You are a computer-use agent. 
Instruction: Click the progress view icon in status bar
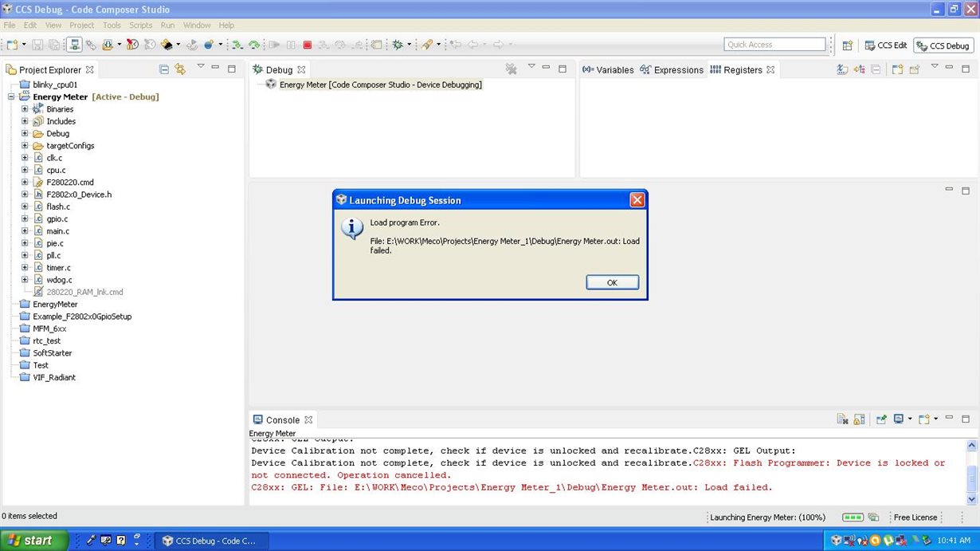coord(873,518)
